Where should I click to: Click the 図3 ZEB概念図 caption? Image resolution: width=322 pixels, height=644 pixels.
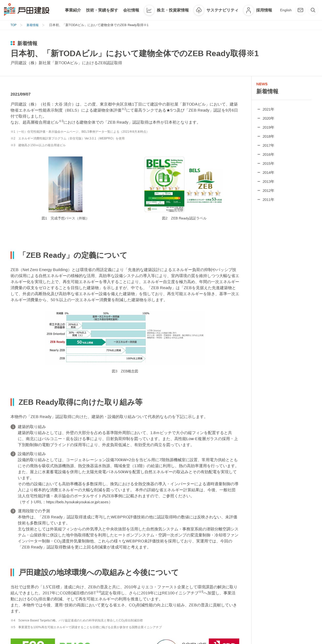coord(125,371)
